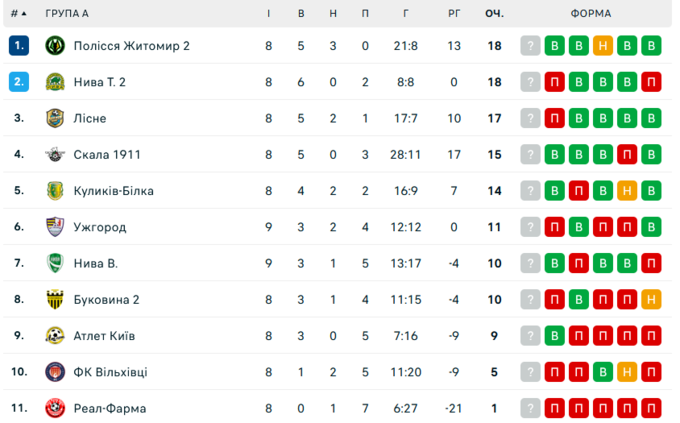Click the Скала 1911 club crest
The height and width of the screenshot is (423, 680).
click(55, 154)
